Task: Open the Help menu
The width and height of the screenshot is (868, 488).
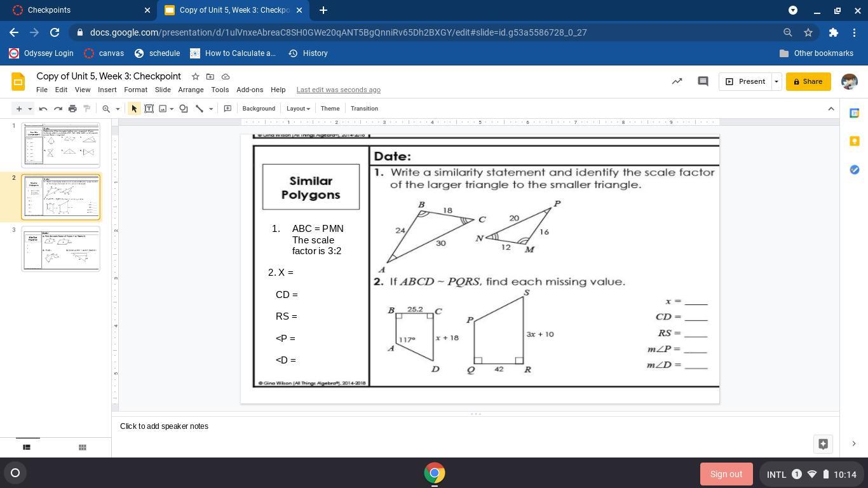Action: coord(278,90)
